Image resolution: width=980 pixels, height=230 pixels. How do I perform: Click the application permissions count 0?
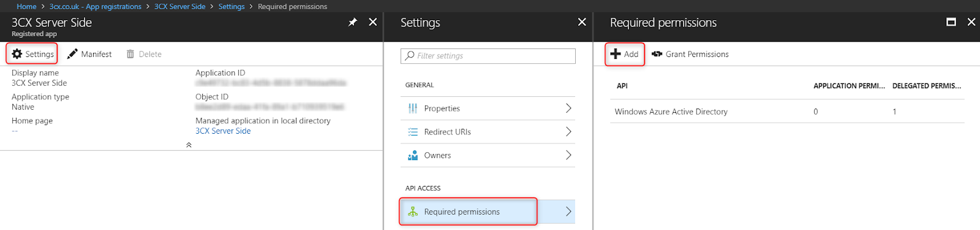816,112
